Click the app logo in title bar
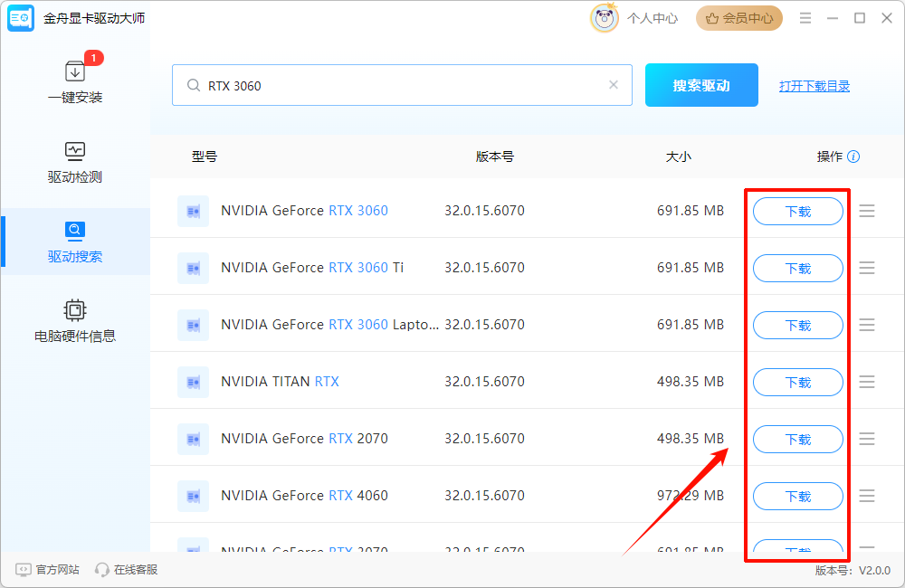Viewport: 905px width, 588px height. [21, 18]
